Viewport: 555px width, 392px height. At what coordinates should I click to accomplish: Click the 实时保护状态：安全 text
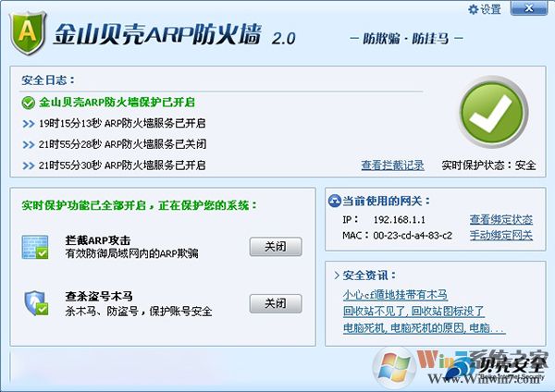pos(488,165)
